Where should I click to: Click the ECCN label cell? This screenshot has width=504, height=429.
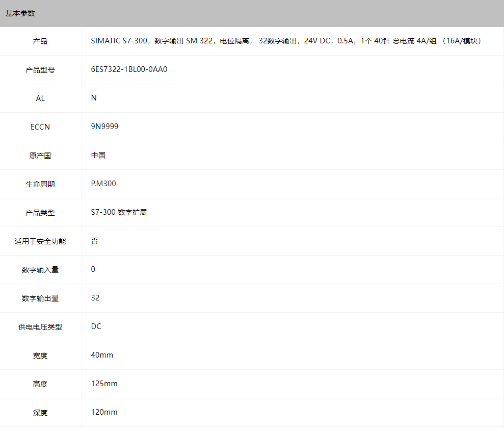[x=40, y=127]
